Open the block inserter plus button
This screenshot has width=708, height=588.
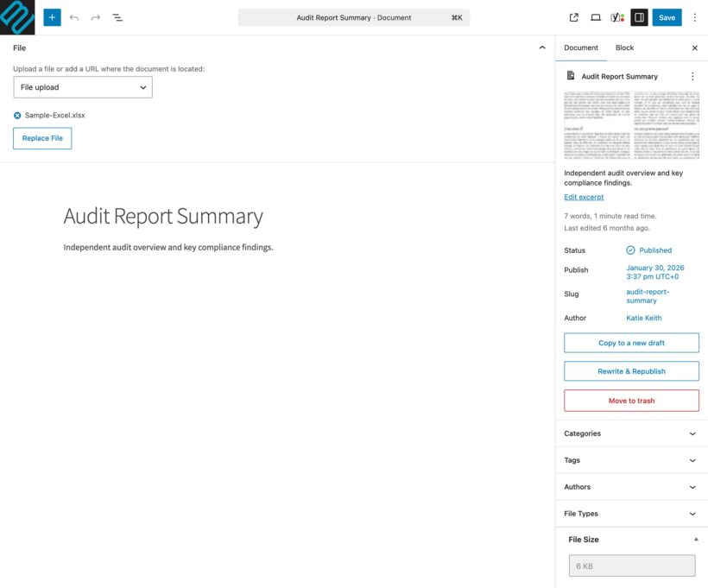point(52,17)
